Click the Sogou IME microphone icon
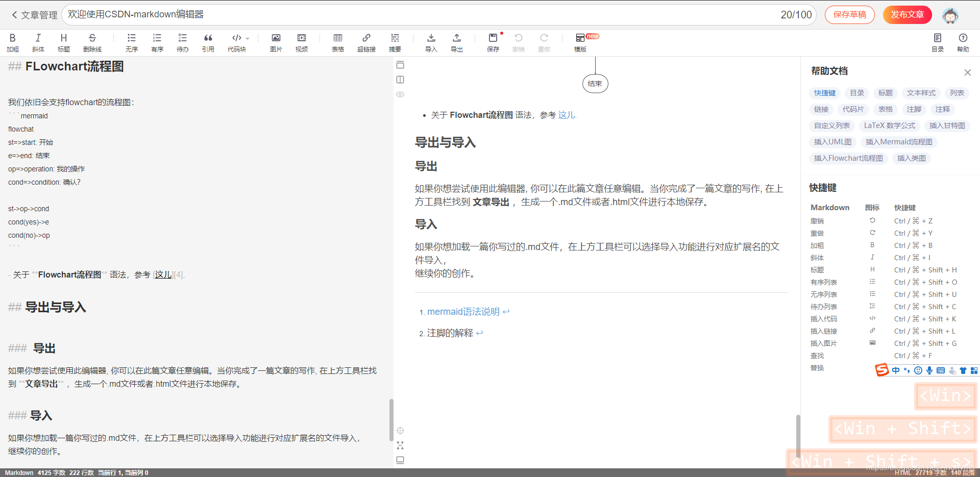The width and height of the screenshot is (980, 477). (x=929, y=370)
